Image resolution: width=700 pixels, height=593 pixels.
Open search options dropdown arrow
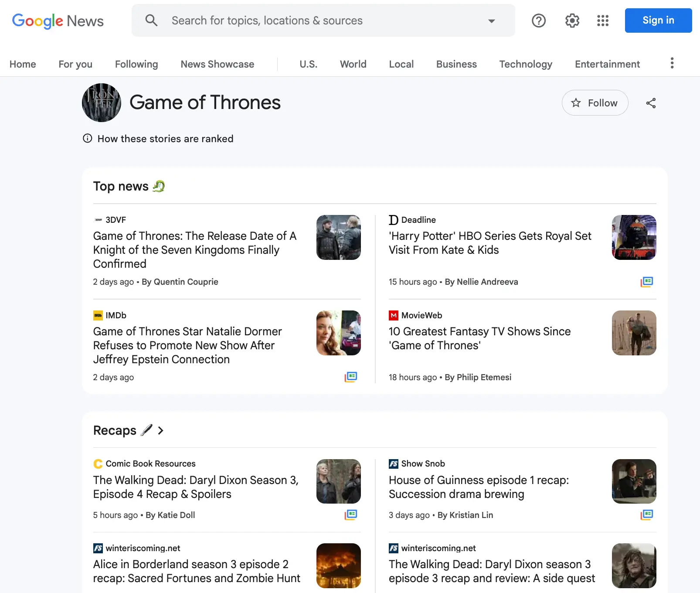[x=491, y=21]
